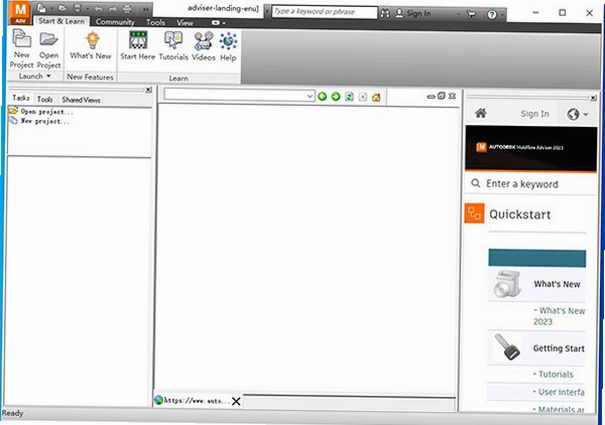
Task: Click Sign In in title bar
Action: 419,14
